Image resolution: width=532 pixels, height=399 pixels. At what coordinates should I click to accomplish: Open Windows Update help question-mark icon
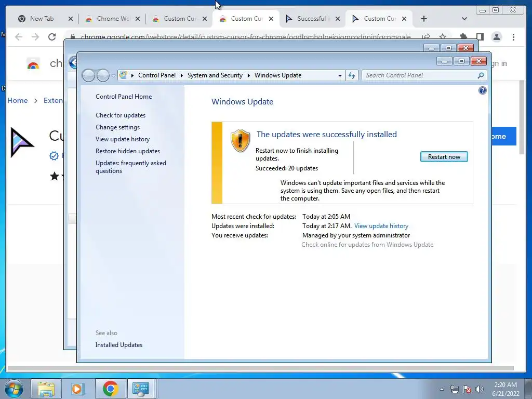coord(482,90)
